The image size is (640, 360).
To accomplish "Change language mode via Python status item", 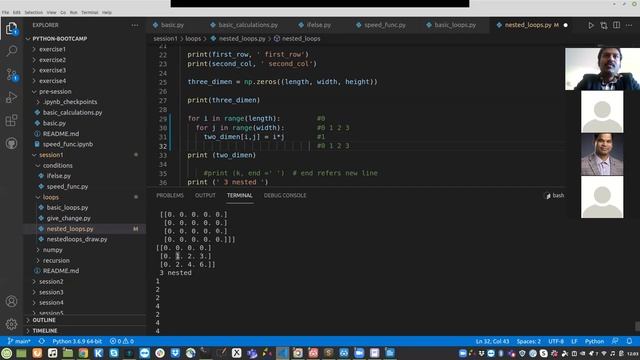I will tap(594, 341).
